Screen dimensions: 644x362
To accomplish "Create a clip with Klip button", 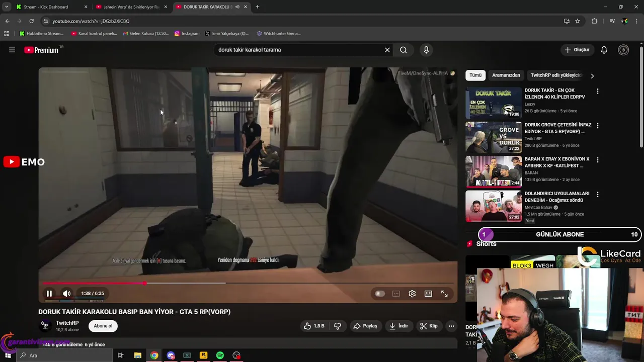I will (x=429, y=326).
